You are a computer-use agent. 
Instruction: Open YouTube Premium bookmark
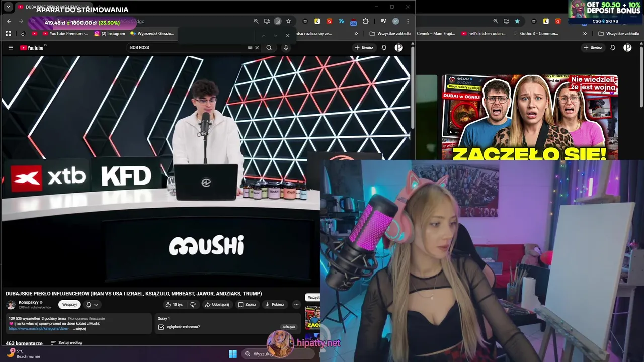point(65,34)
